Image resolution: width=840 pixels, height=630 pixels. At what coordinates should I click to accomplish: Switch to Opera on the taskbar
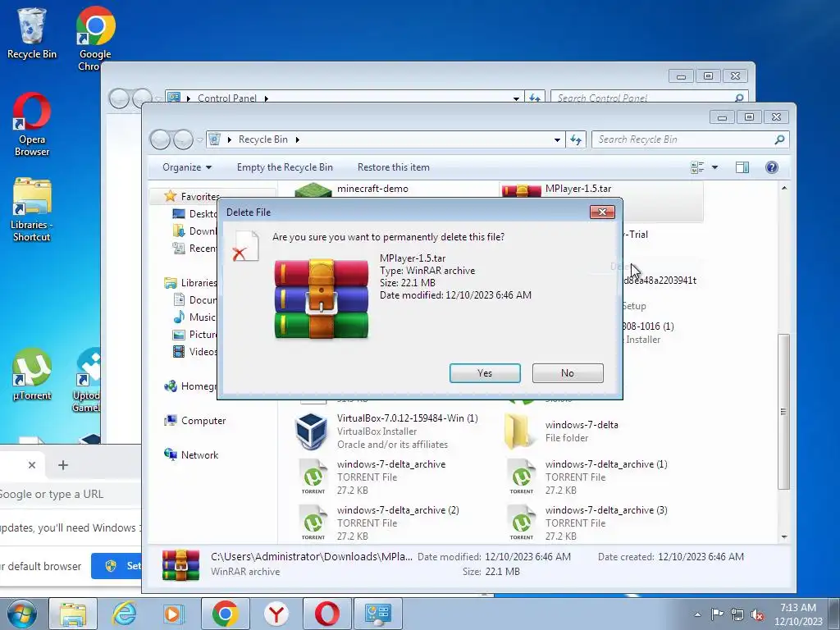tap(326, 614)
